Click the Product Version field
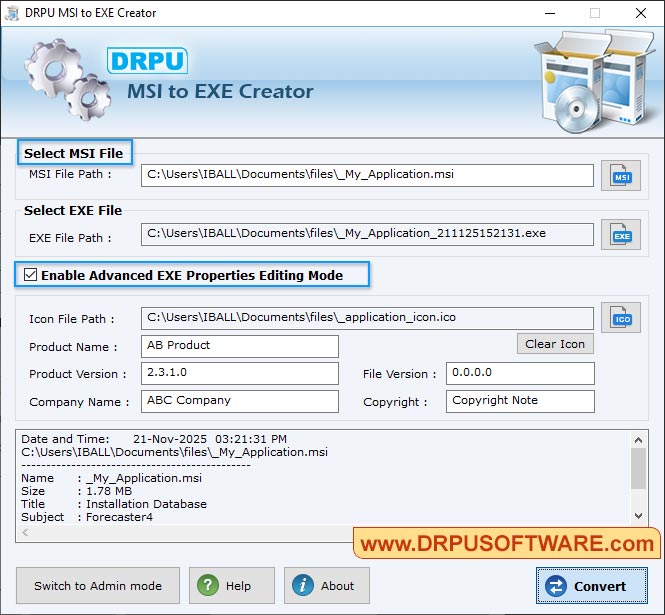 click(x=240, y=374)
